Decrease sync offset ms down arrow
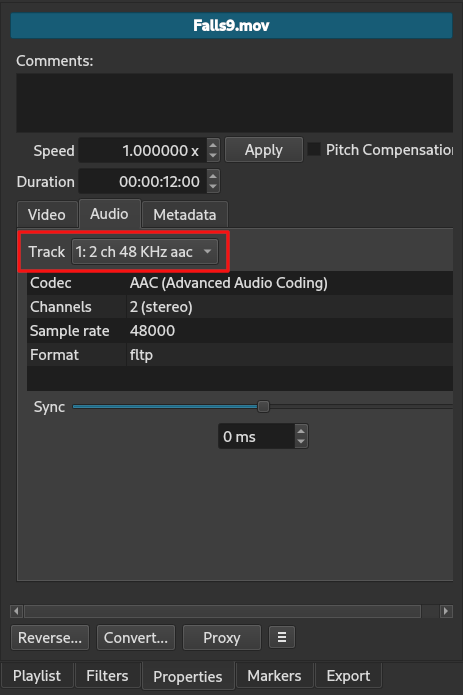Screen dimensions: 463x695 (301, 442)
